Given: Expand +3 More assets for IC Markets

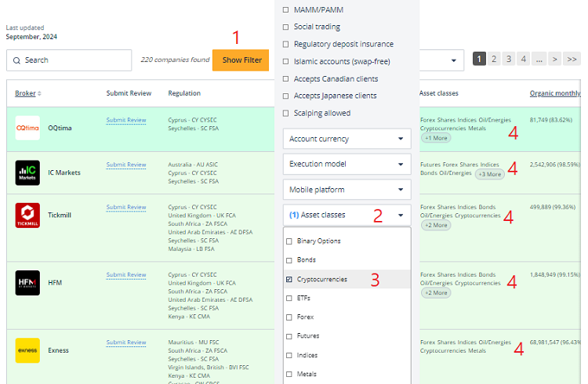Looking at the screenshot, I should pyautogui.click(x=490, y=175).
